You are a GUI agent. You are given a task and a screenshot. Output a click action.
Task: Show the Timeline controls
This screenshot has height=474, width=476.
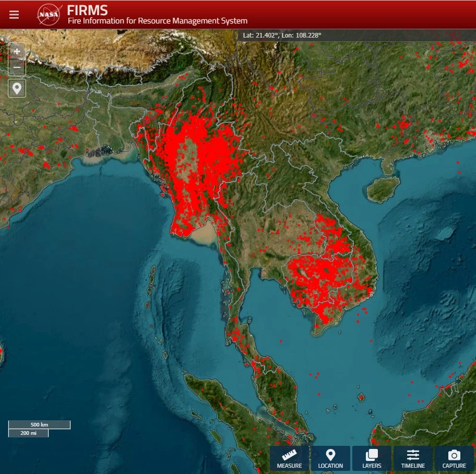(413, 458)
